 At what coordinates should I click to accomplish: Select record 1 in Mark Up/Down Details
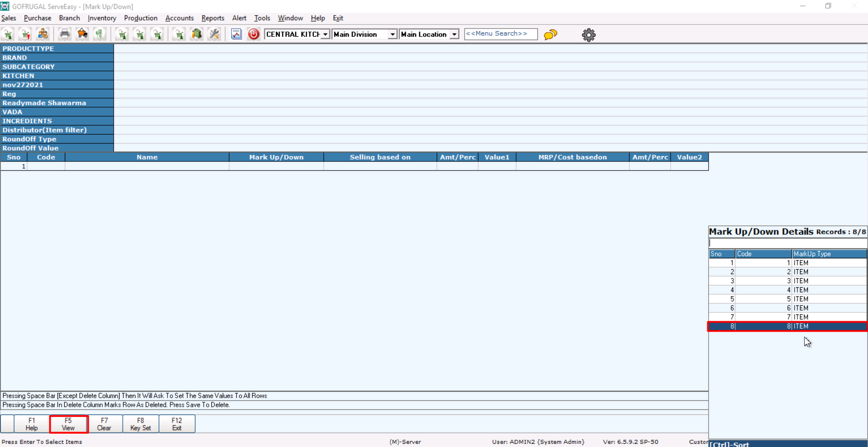[x=788, y=263]
